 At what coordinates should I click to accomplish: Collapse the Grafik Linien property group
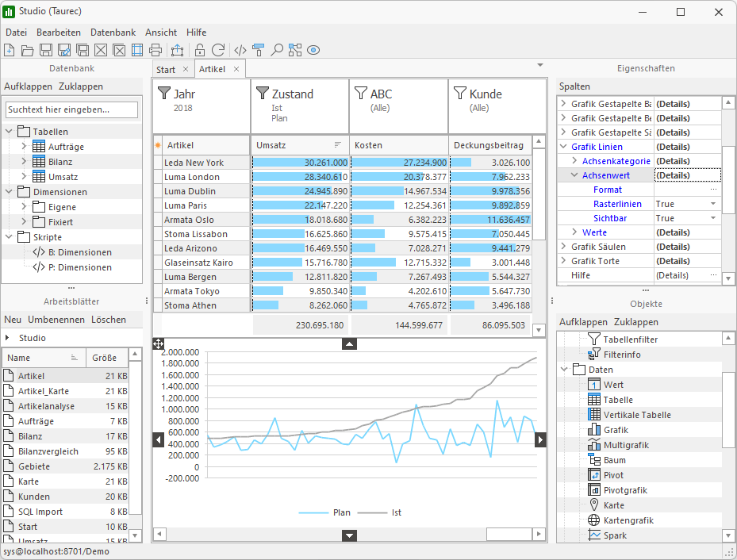pos(564,147)
